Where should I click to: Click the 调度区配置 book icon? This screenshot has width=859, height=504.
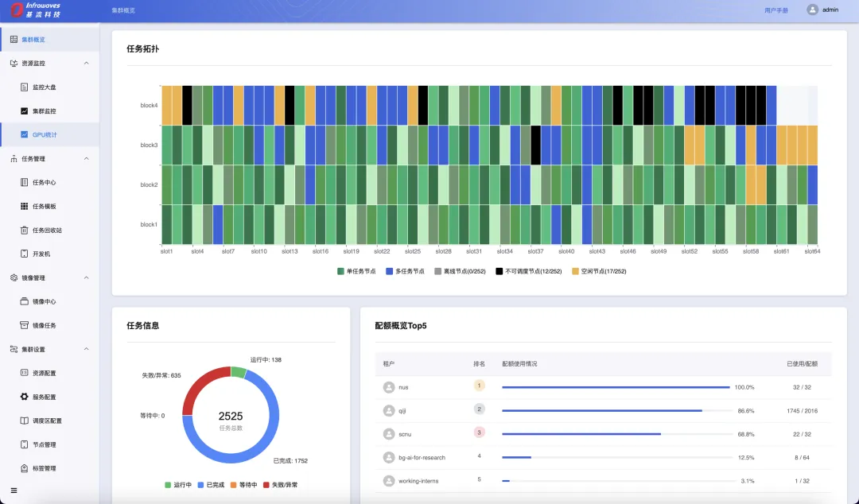pos(24,421)
